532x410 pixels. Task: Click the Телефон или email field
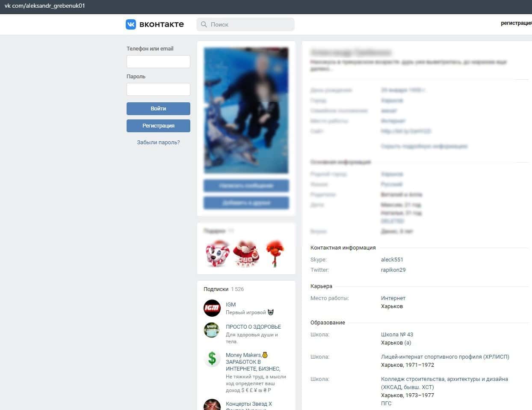[158, 62]
